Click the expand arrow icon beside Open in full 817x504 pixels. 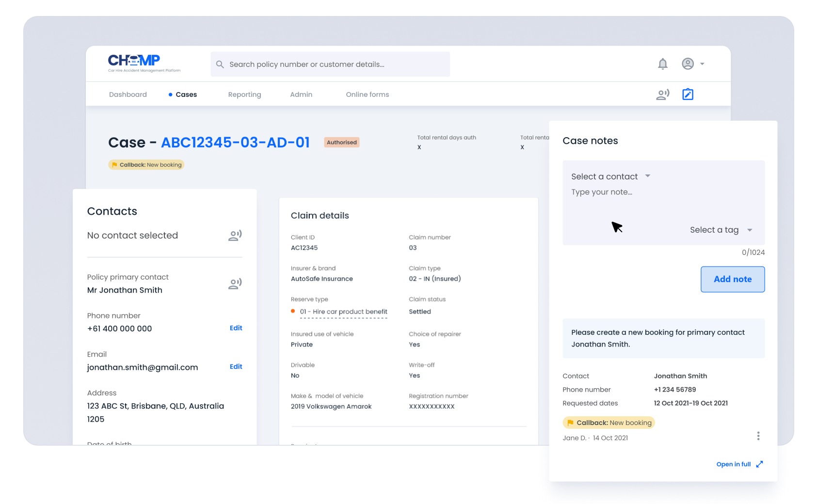click(x=759, y=464)
